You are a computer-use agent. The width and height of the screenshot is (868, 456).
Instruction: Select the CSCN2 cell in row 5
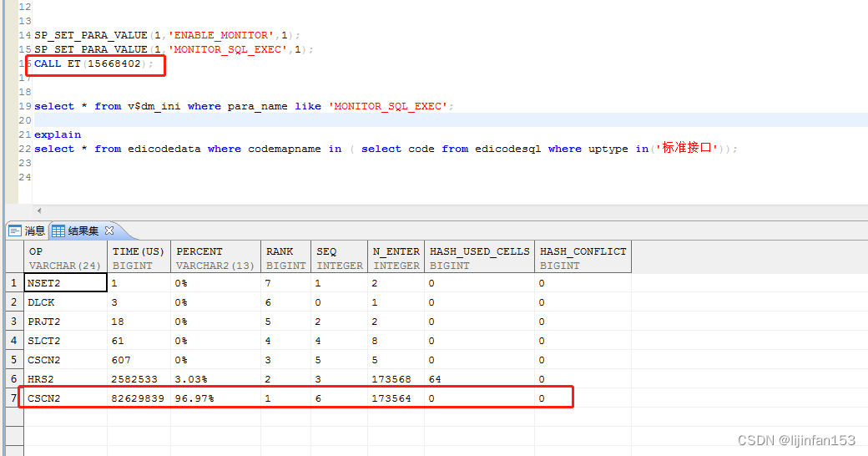click(x=65, y=360)
